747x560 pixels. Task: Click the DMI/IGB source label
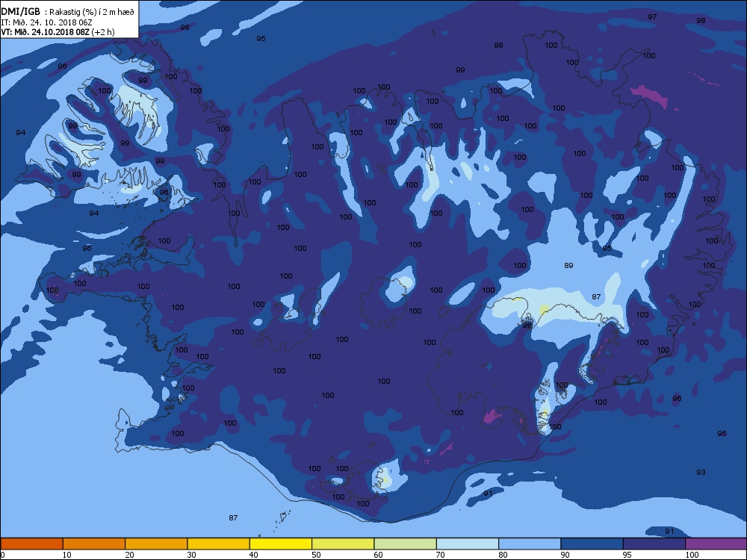click(x=21, y=12)
